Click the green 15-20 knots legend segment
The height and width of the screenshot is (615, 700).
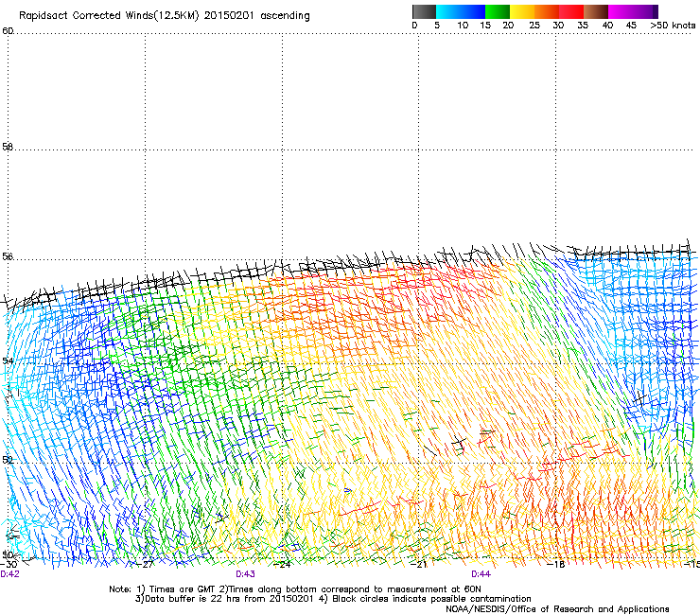[x=498, y=11]
